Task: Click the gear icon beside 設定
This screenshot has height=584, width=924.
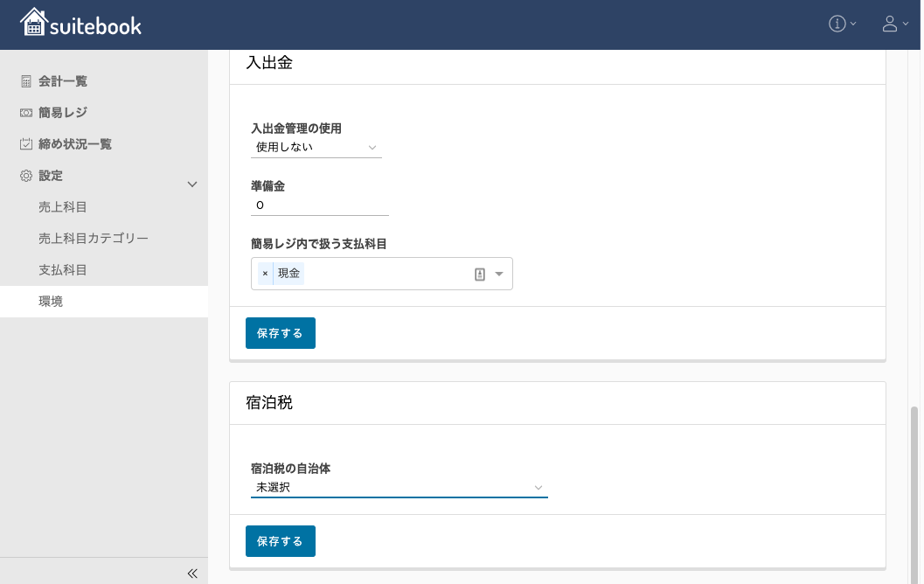Action: point(26,176)
